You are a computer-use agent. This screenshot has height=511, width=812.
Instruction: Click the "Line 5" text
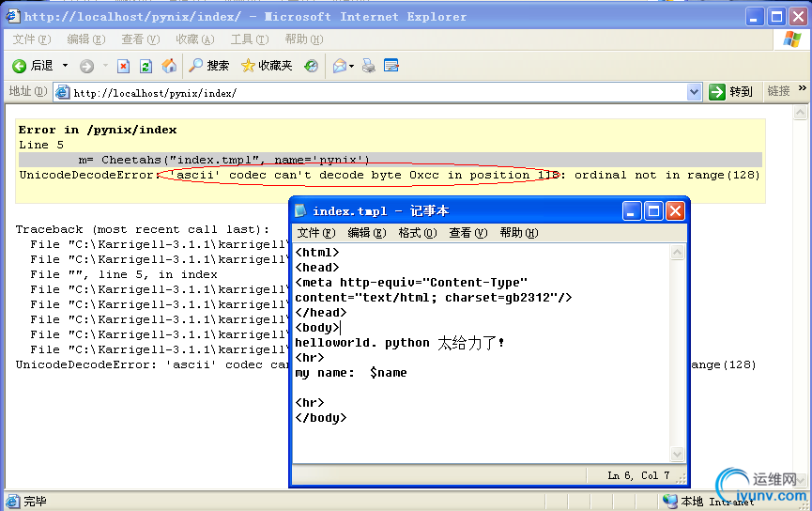(x=41, y=145)
